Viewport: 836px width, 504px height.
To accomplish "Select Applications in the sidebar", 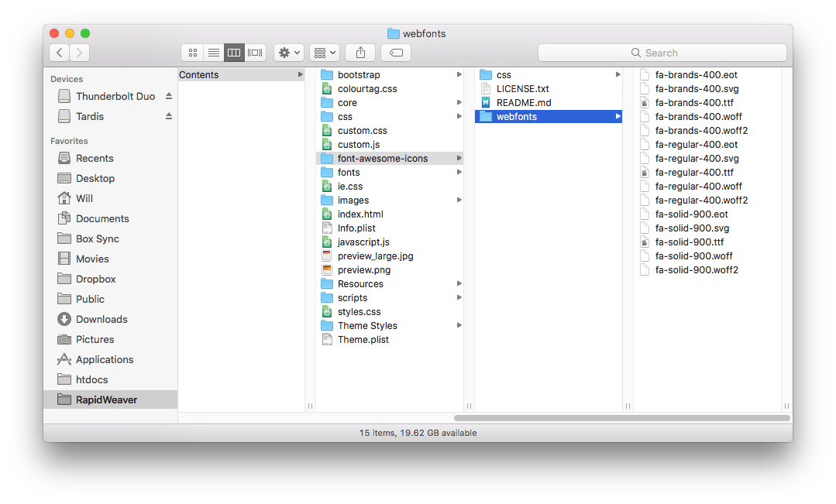I will (103, 359).
